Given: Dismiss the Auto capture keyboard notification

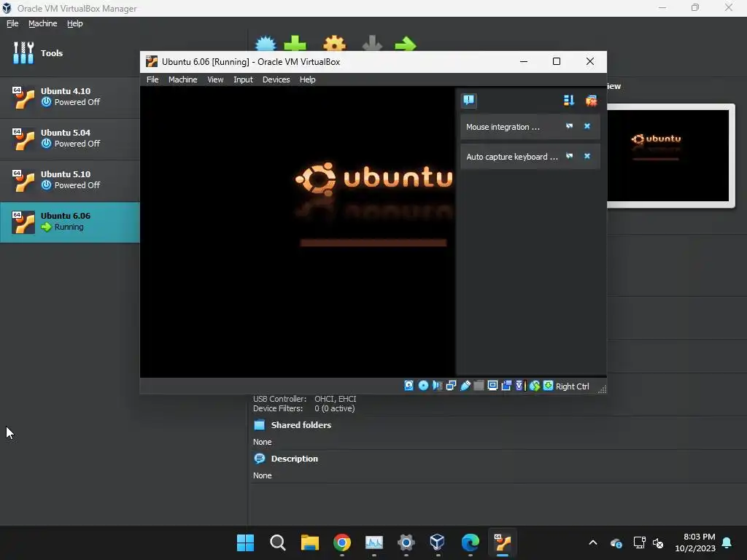Looking at the screenshot, I should [587, 156].
